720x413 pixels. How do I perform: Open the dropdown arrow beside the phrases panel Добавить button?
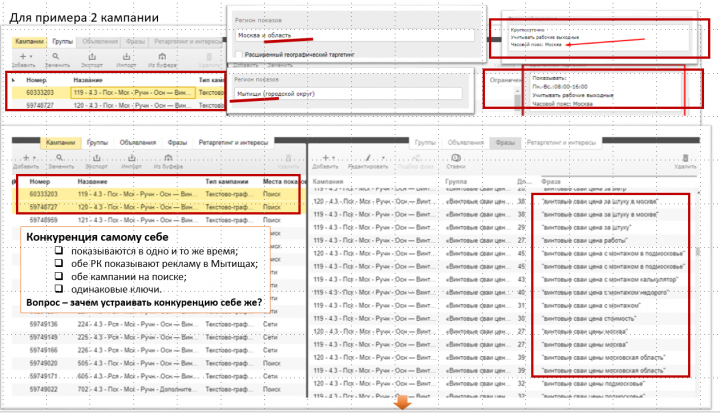333,158
